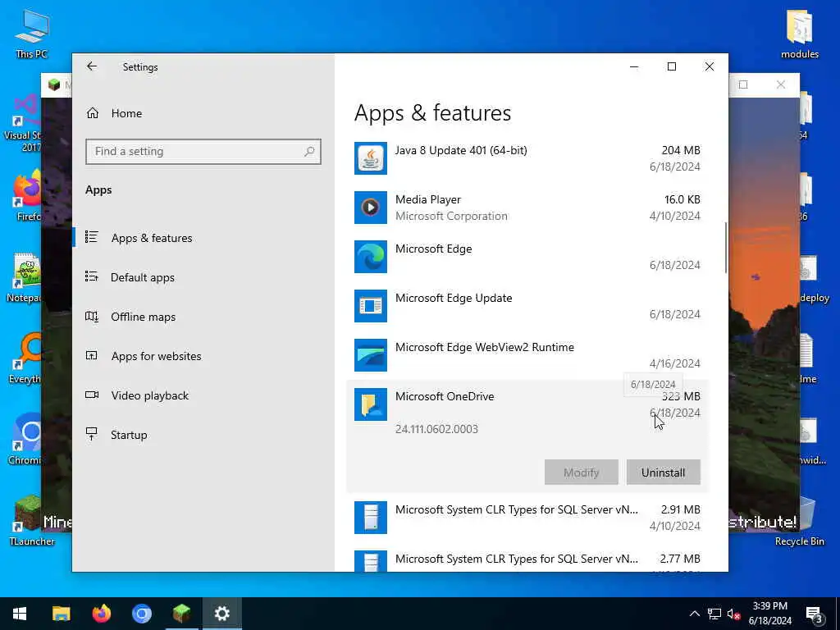
Task: Open File Explorer from taskbar
Action: pyautogui.click(x=61, y=614)
